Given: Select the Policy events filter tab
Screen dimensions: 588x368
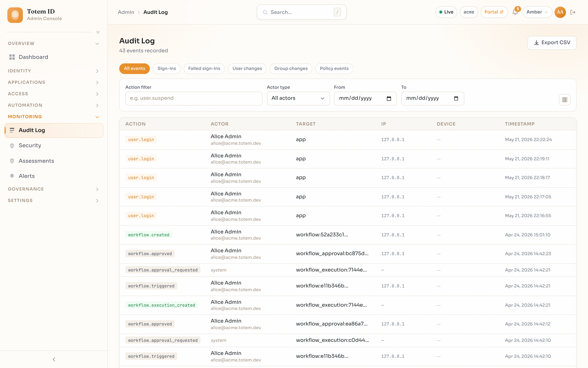Looking at the screenshot, I should (334, 69).
